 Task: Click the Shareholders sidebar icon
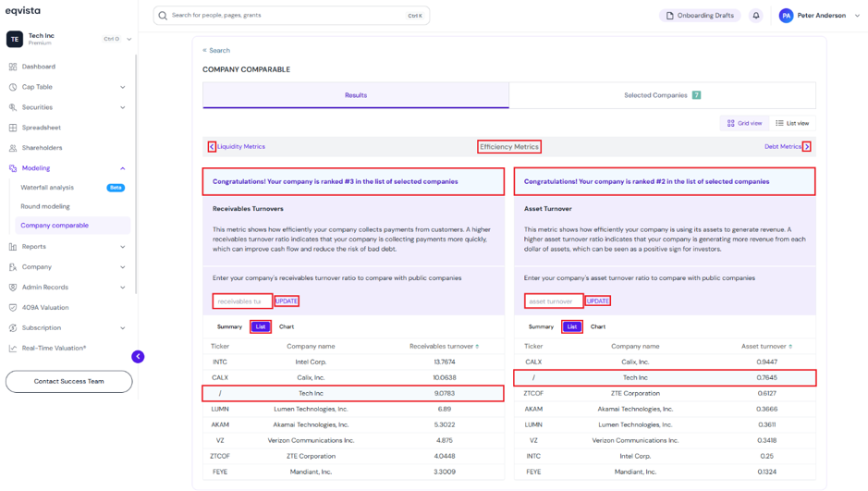[x=13, y=148]
